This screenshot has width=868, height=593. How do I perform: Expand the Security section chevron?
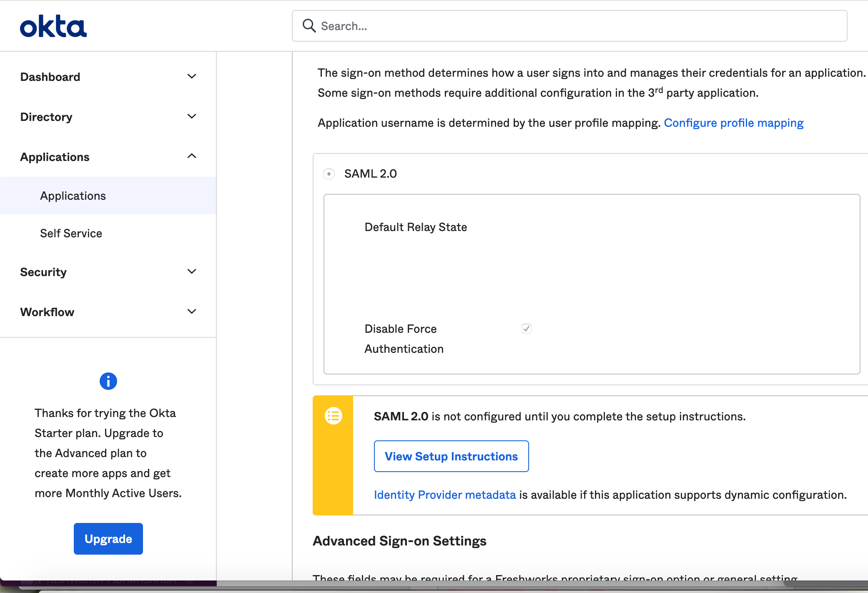(192, 271)
